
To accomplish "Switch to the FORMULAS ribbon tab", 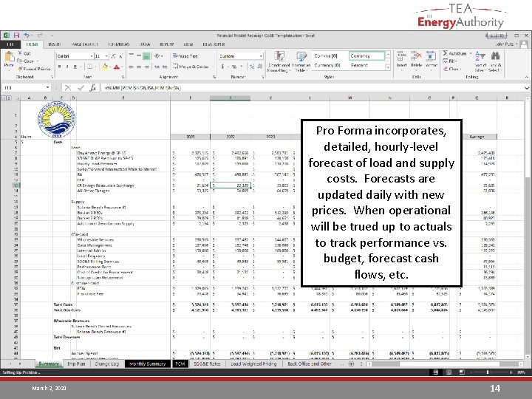I will (x=118, y=44).
